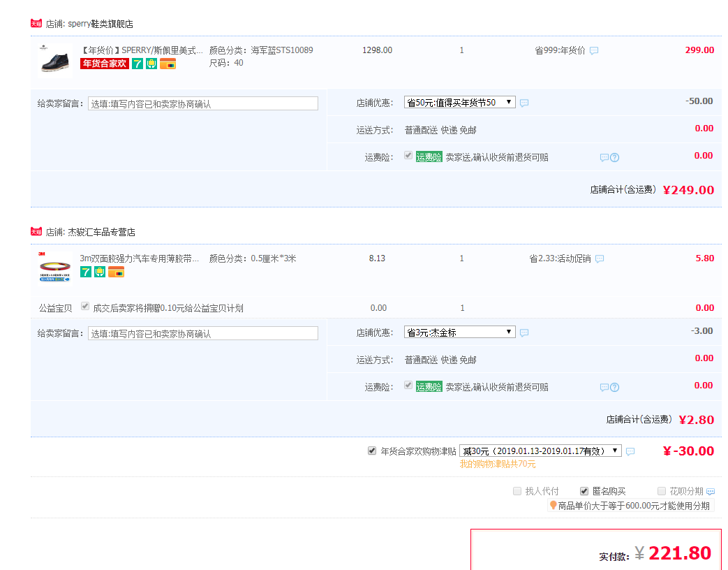Click the 5.80 red price
Viewport: 728px width, 570px height.
[x=705, y=258]
